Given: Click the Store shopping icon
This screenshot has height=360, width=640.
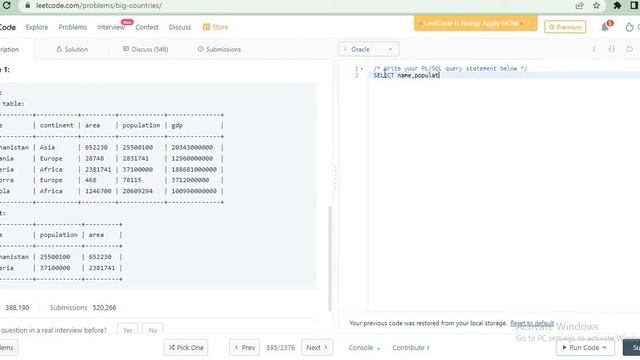Looking at the screenshot, I should [x=206, y=27].
